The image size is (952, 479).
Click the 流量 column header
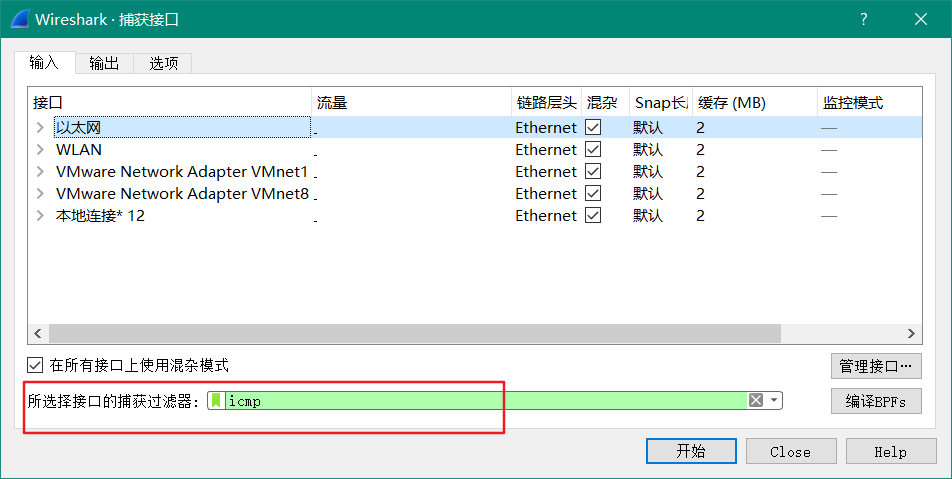[x=411, y=103]
